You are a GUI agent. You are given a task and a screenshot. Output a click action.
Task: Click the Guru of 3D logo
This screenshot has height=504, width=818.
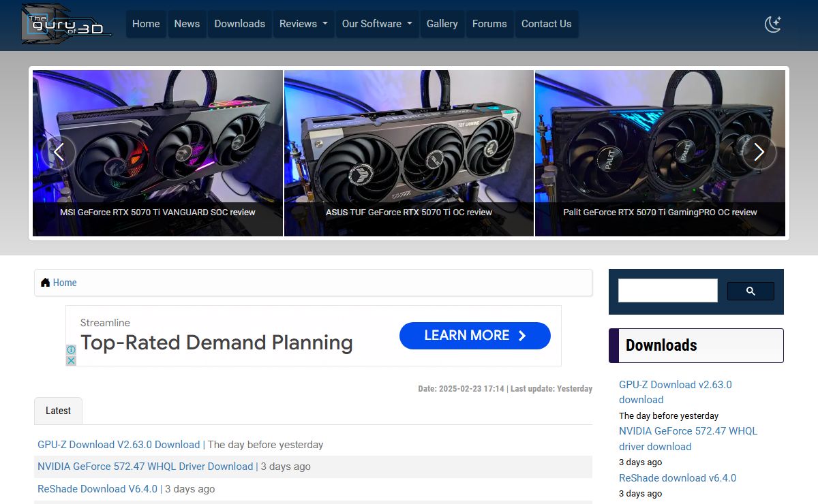(x=66, y=24)
